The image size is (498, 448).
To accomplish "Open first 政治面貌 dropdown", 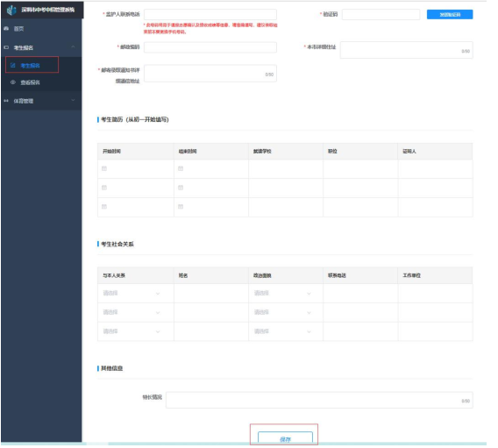I will click(x=282, y=294).
